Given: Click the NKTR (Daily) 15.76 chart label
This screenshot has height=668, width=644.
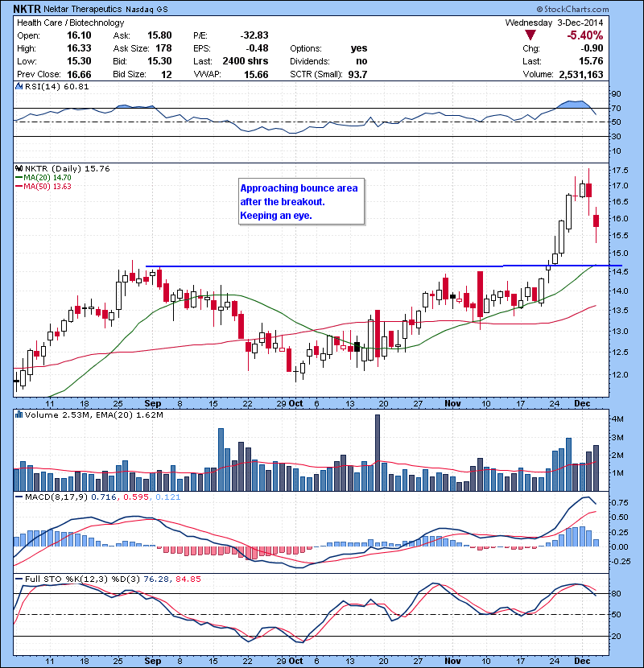Looking at the screenshot, I should [68, 168].
